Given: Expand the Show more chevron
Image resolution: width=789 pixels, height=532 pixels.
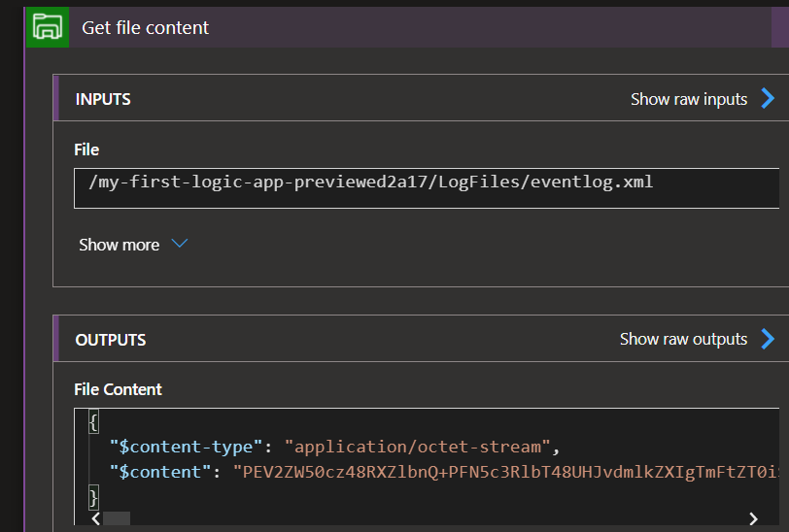Looking at the screenshot, I should pos(180,245).
